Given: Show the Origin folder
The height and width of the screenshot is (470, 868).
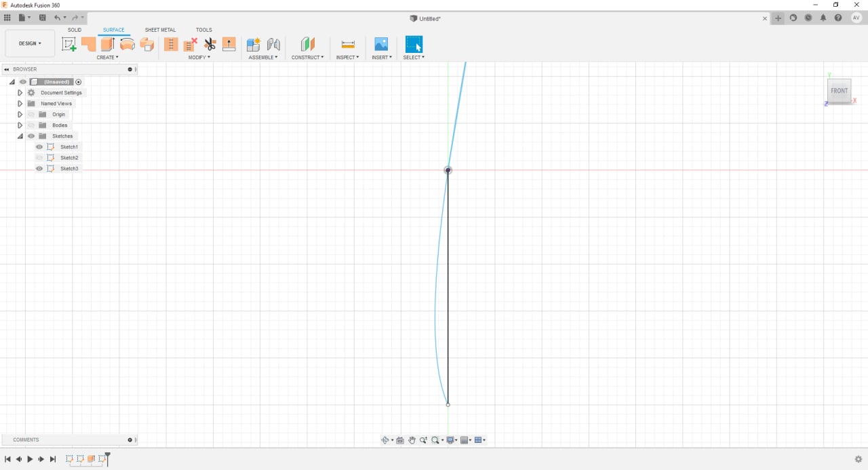Looking at the screenshot, I should tap(31, 115).
